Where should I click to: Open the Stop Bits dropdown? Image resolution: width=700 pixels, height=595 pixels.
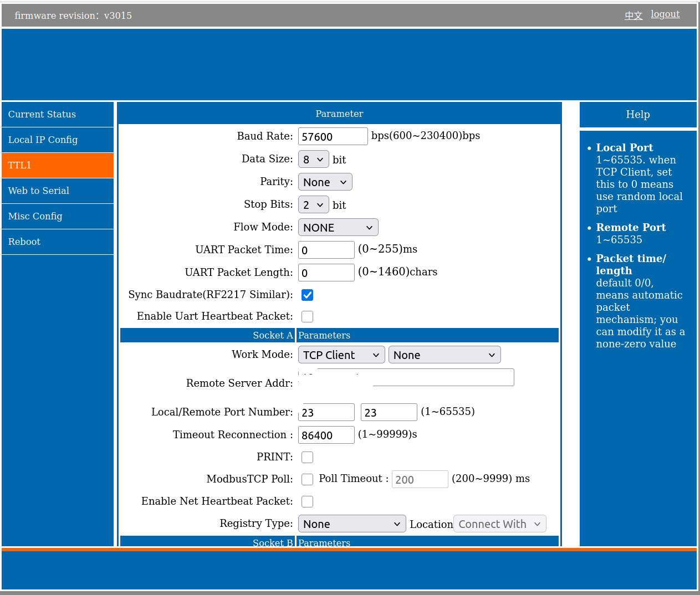coord(313,205)
